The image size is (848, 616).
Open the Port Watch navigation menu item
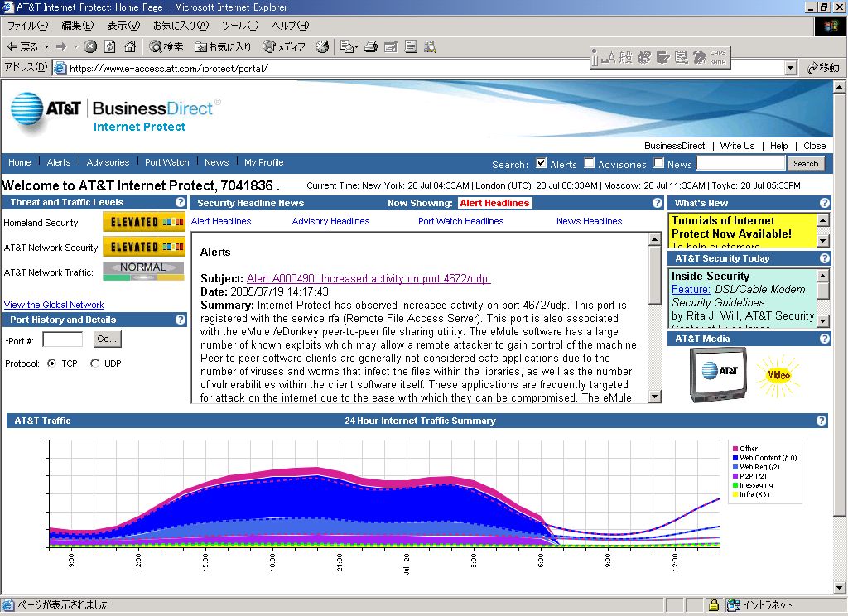pyautogui.click(x=166, y=162)
